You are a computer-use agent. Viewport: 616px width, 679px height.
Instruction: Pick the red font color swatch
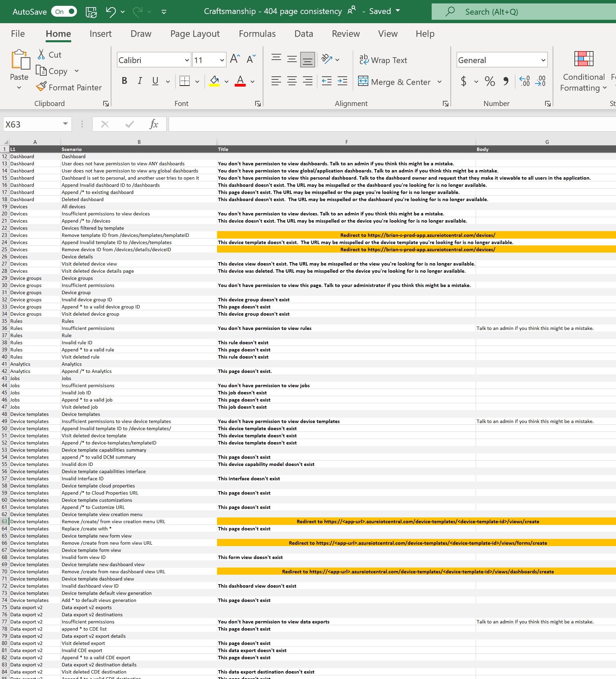point(240,81)
